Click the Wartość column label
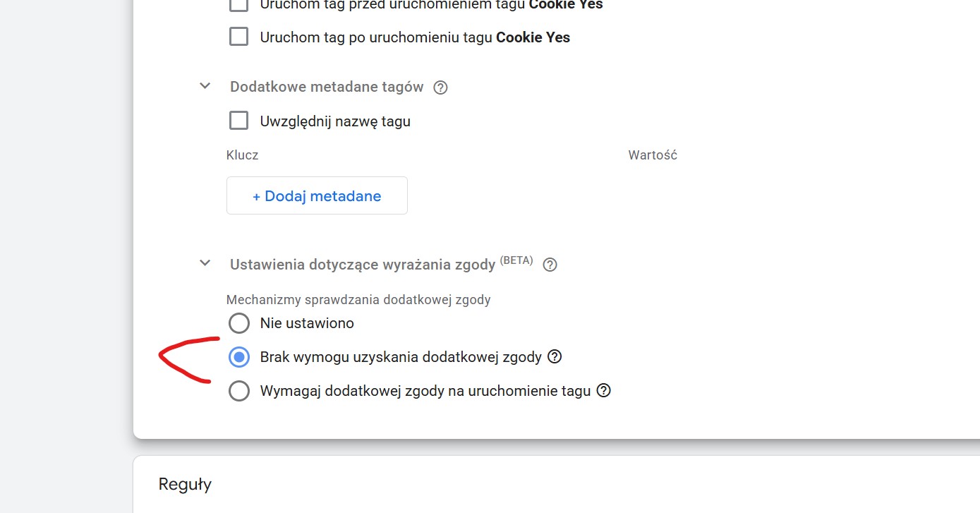 coord(653,155)
